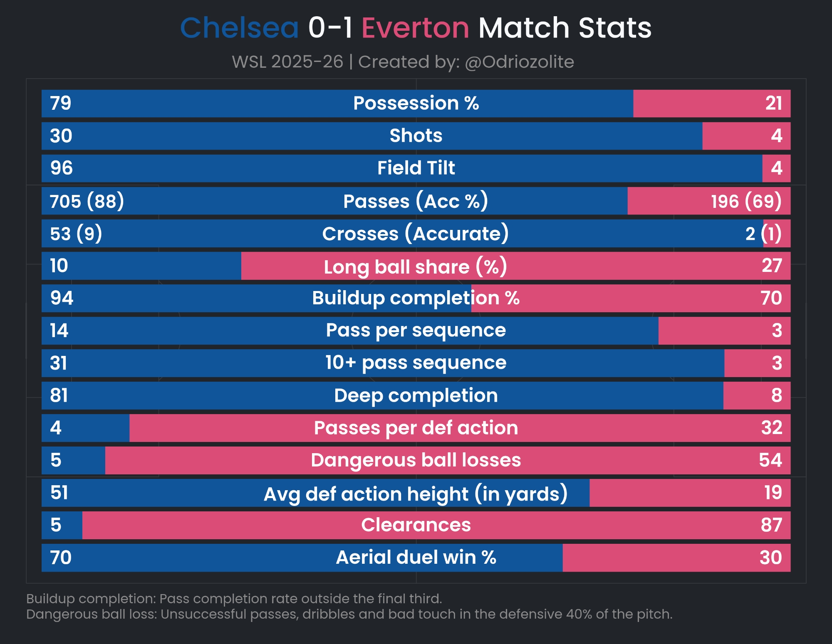
Task: Click the Chelsea team name in title
Action: coord(239,28)
